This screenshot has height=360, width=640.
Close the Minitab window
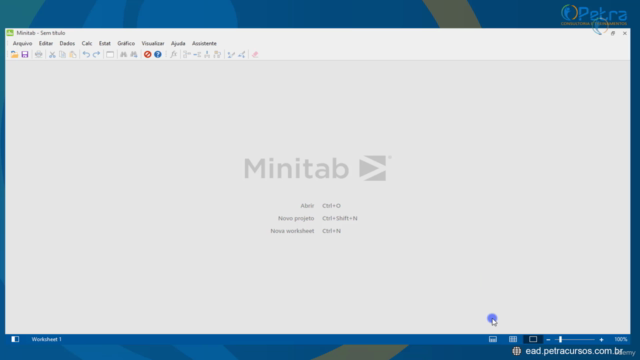[624, 33]
